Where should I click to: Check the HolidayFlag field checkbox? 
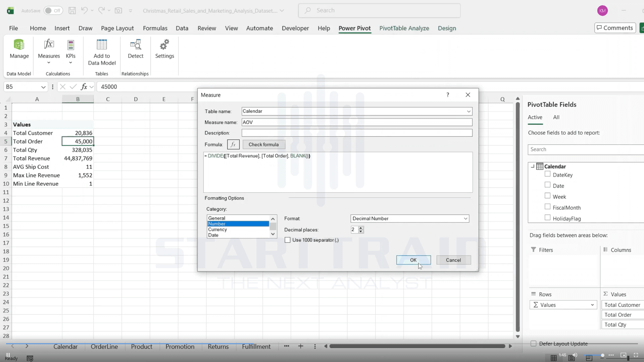(x=548, y=218)
